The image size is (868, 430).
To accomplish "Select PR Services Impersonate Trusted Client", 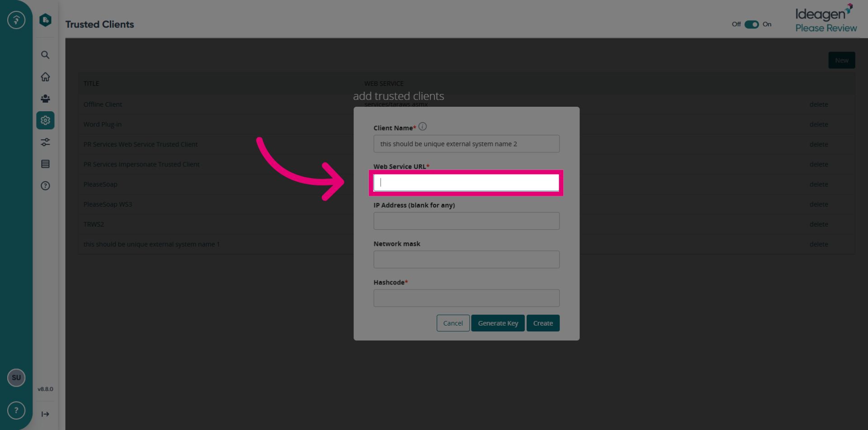I will point(141,164).
